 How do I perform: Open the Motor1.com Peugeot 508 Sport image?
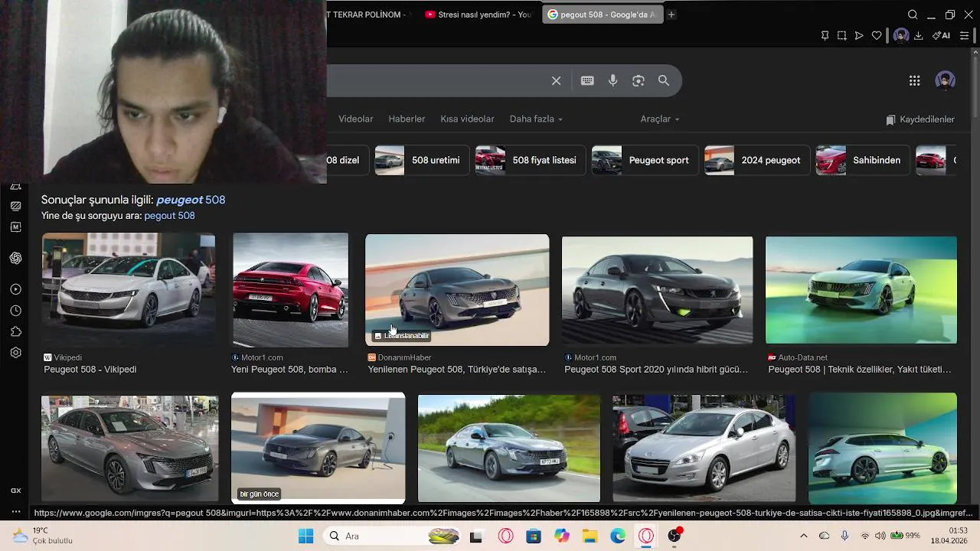pyautogui.click(x=657, y=290)
